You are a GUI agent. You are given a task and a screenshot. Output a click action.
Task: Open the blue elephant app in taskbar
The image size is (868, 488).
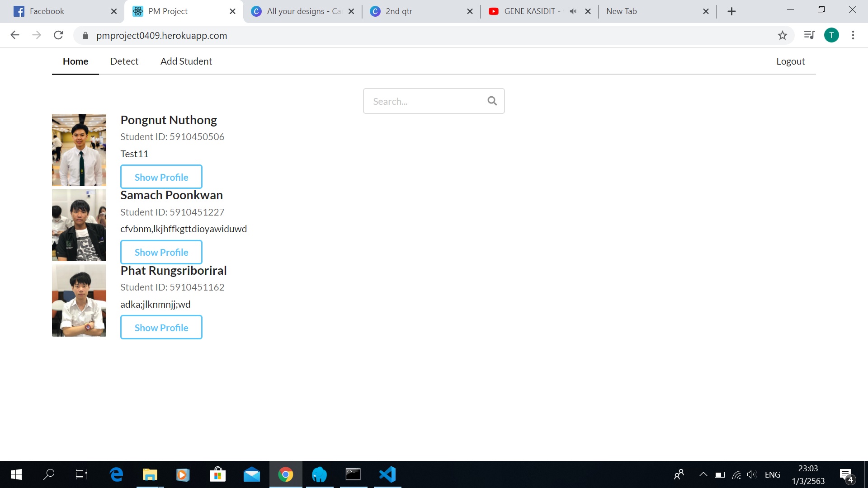click(320, 474)
